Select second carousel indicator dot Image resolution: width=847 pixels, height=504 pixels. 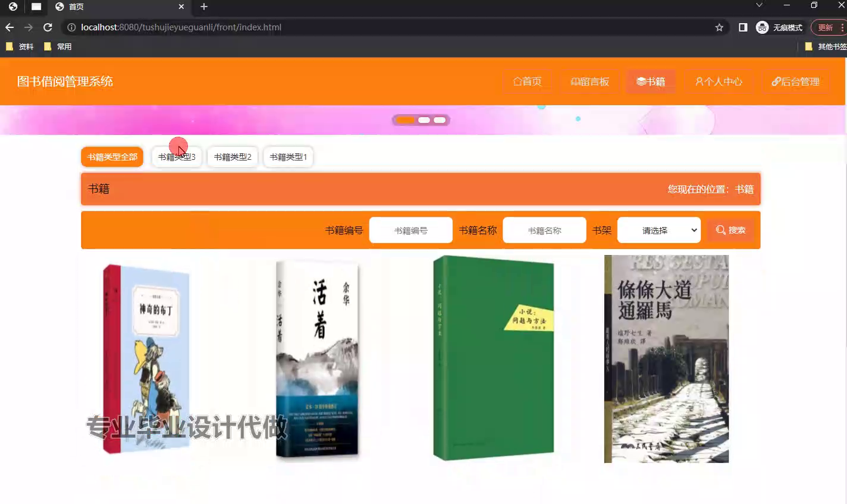[424, 120]
